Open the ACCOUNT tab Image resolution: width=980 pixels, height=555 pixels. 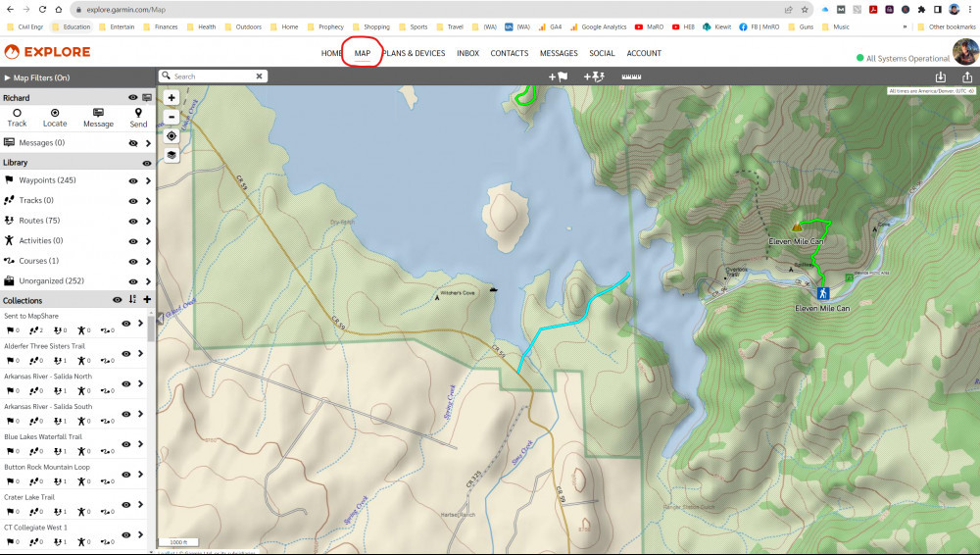pos(644,53)
